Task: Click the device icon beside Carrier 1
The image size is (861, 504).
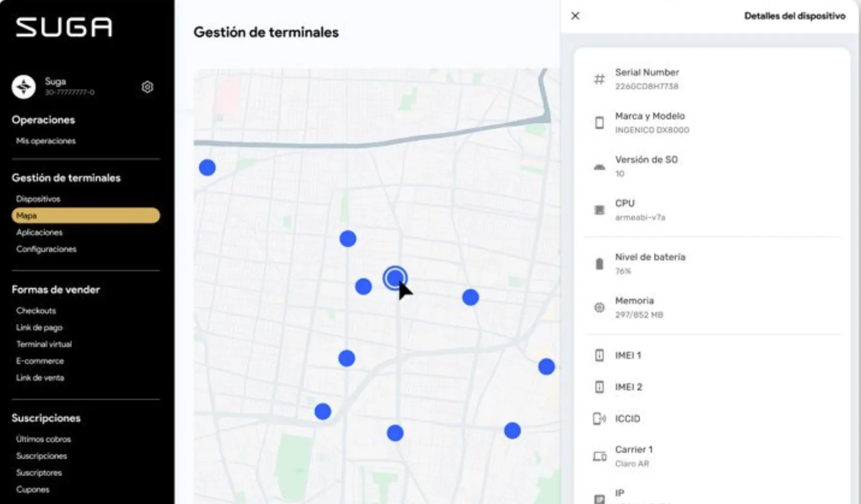Action: 599,456
